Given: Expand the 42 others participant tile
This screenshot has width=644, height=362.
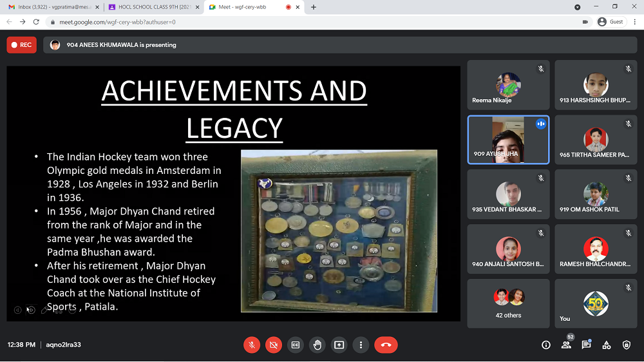Looking at the screenshot, I should tap(508, 303).
